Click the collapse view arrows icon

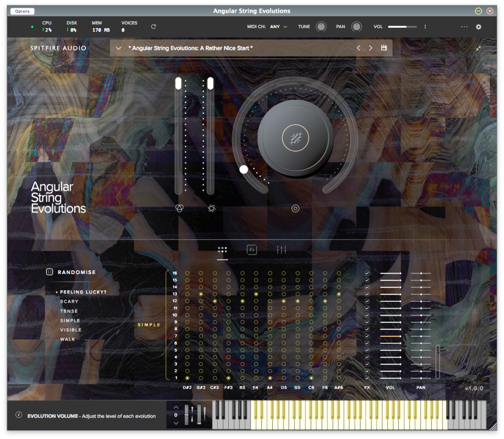pyautogui.click(x=478, y=48)
